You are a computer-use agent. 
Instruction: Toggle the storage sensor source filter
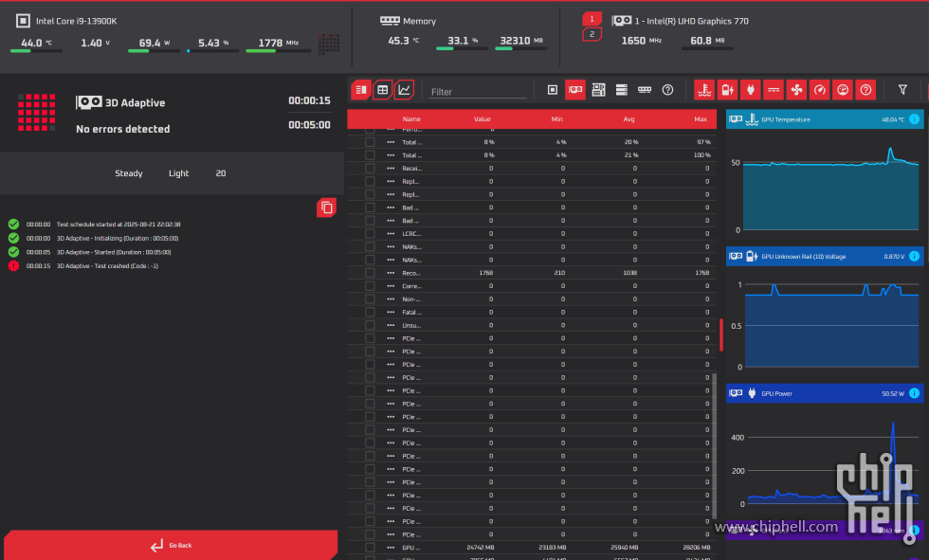[622, 90]
